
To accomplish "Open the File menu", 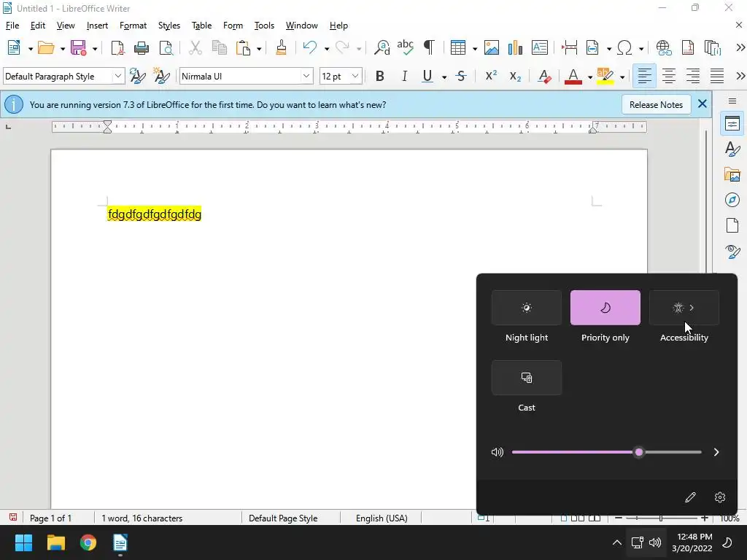I will (12, 26).
